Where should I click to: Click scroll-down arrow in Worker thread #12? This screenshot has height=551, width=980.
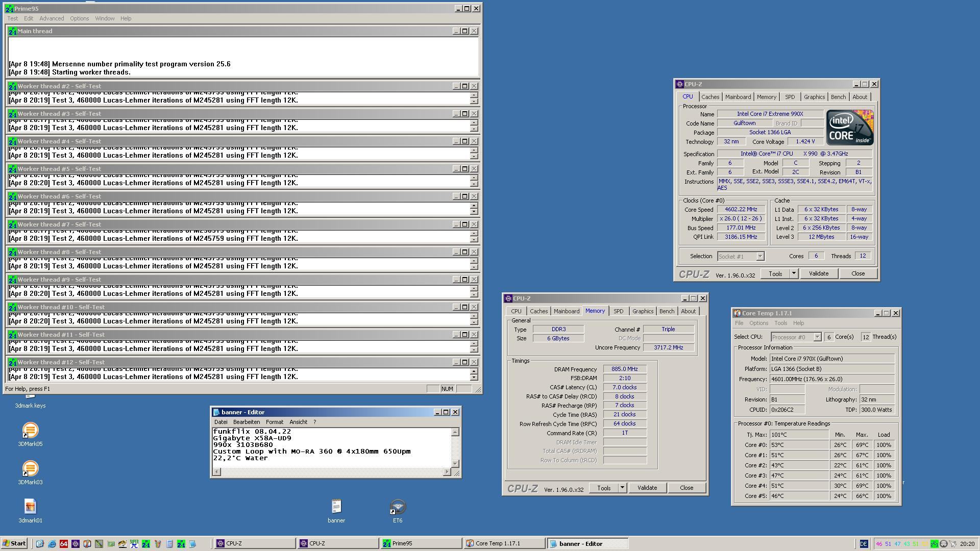(x=474, y=378)
